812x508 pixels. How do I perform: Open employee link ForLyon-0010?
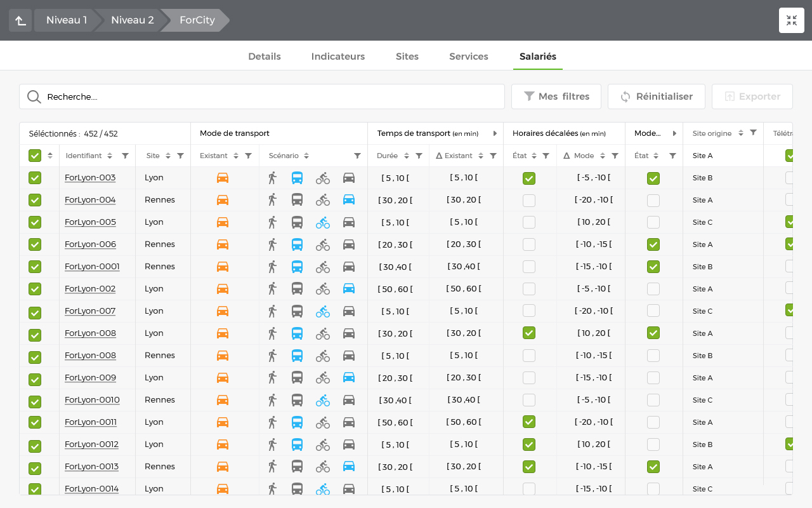(92, 400)
